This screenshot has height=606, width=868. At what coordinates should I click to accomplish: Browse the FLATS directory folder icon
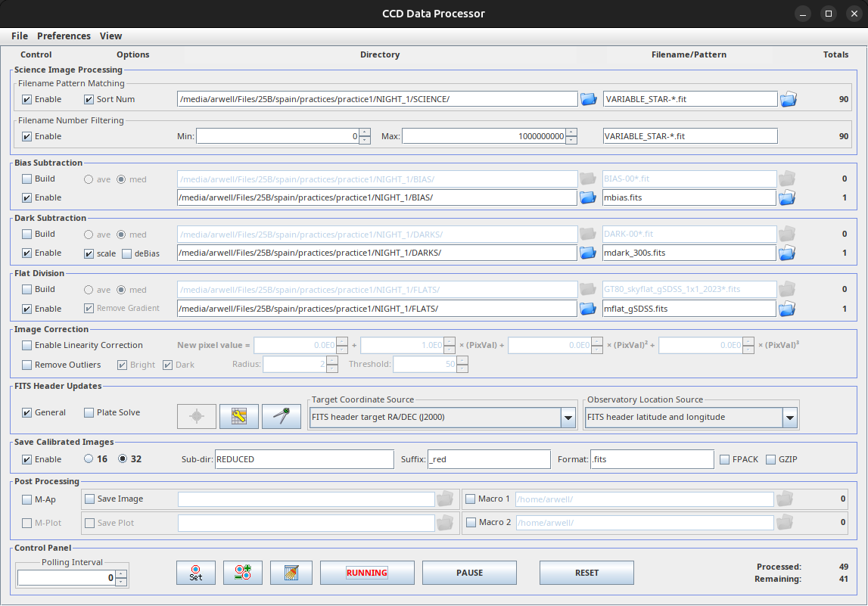point(588,309)
